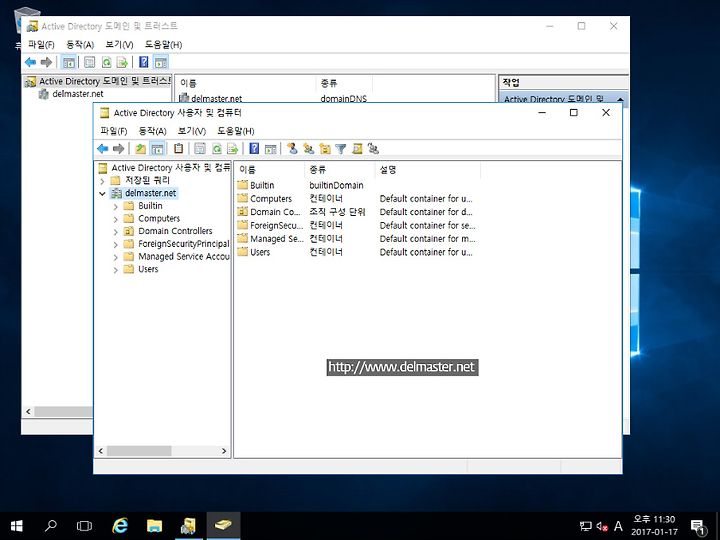
Task: Expand the ForeignSecurityPrincipals tree node
Action: point(116,245)
